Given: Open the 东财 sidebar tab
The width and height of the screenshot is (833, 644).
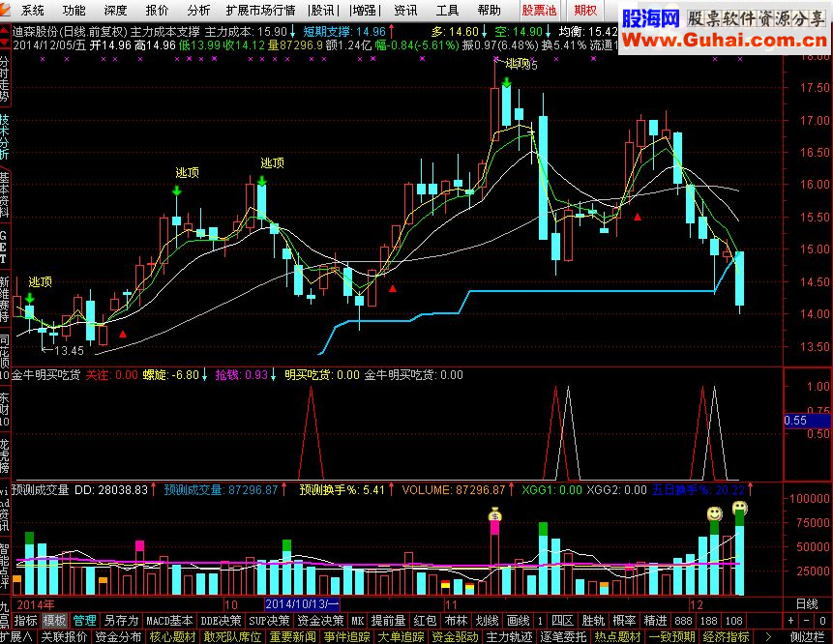Looking at the screenshot, I should coord(4,409).
